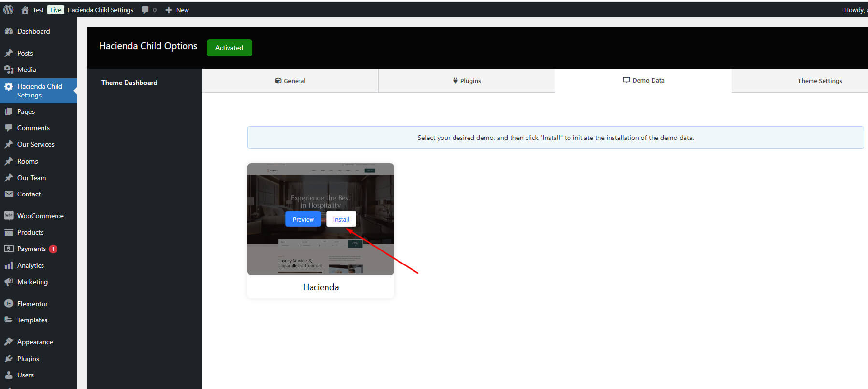
Task: Click the Elementor logo icon
Action: tap(9, 304)
